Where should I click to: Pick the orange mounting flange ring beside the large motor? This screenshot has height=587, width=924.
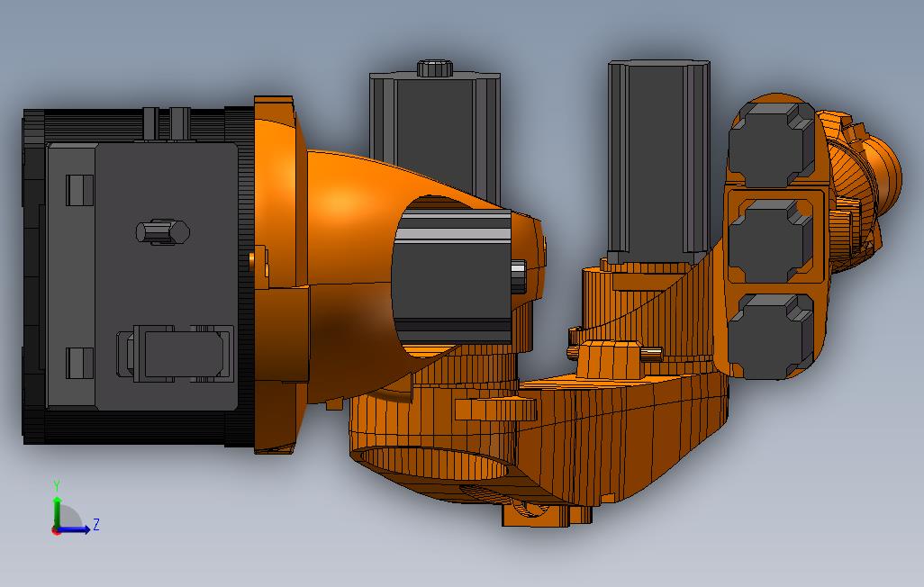click(x=280, y=275)
